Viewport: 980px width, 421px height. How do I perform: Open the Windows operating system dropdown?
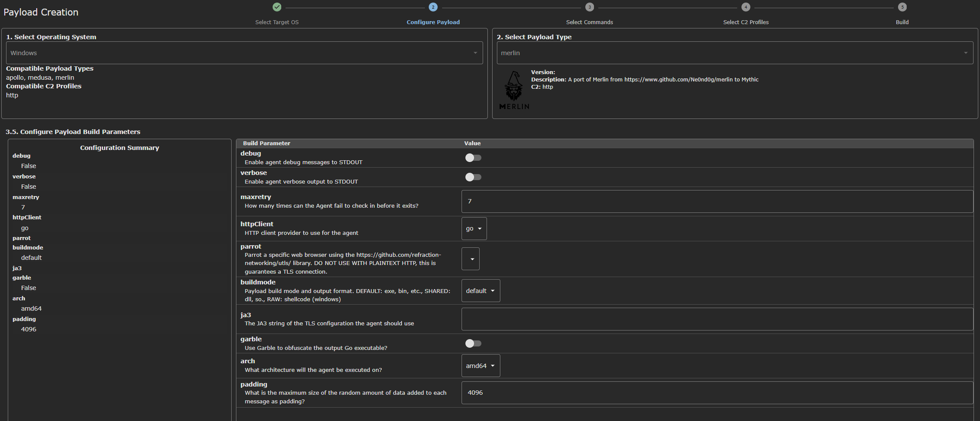coord(244,53)
